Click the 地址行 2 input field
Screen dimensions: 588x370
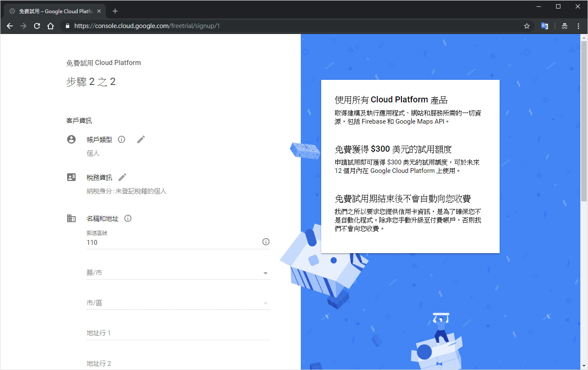tap(178, 363)
